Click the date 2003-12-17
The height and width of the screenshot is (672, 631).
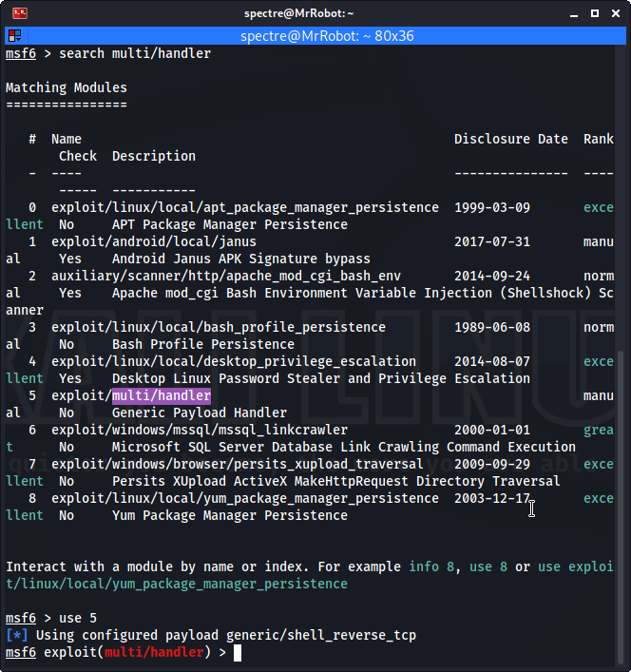pyautogui.click(x=492, y=498)
